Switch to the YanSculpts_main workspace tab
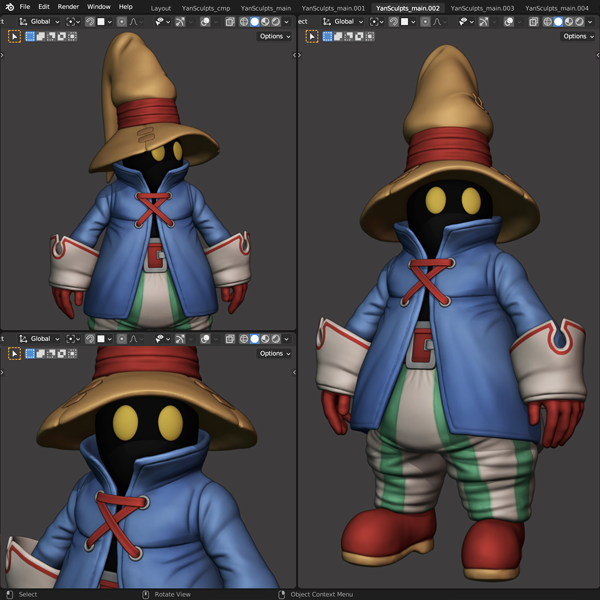The height and width of the screenshot is (600, 600). pos(266,8)
